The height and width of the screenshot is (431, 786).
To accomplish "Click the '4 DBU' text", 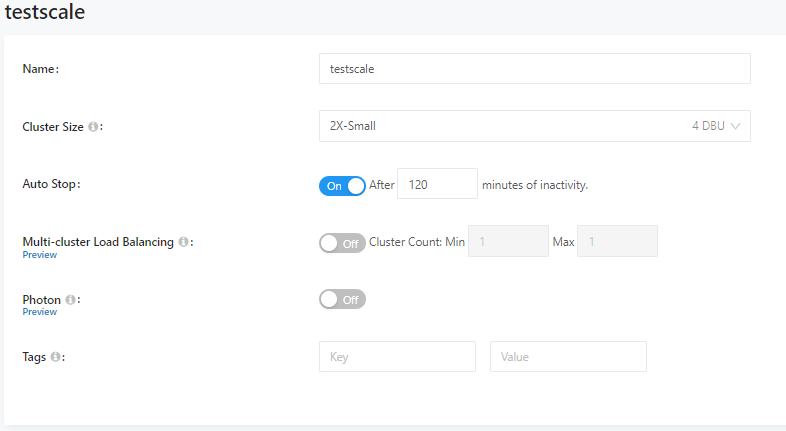I will pos(708,126).
